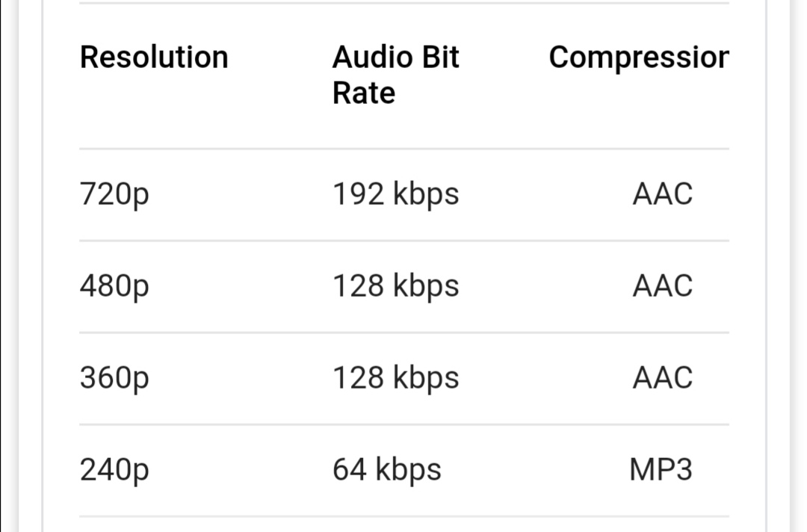Viewport: 807px width, 532px height.
Task: Click the divider line below the header row
Action: click(403, 149)
